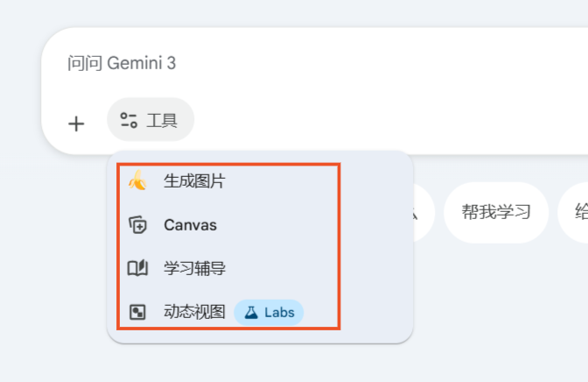Click the plus icon to add files
588x382 pixels.
pos(76,124)
